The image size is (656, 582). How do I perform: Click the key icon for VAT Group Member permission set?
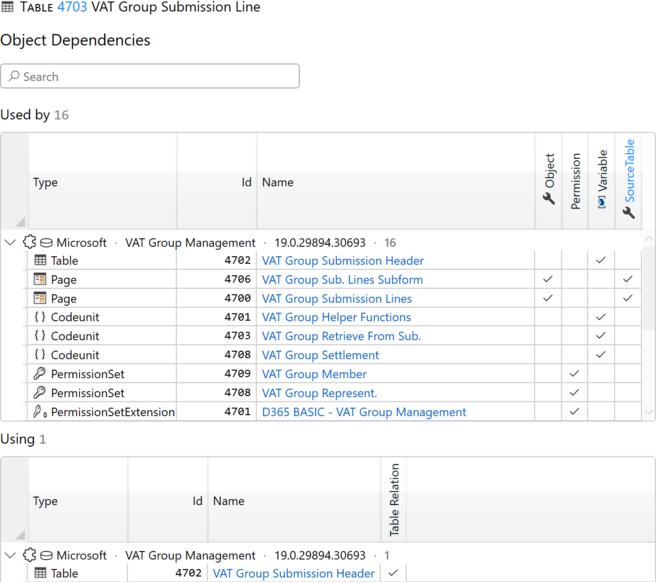(x=39, y=373)
